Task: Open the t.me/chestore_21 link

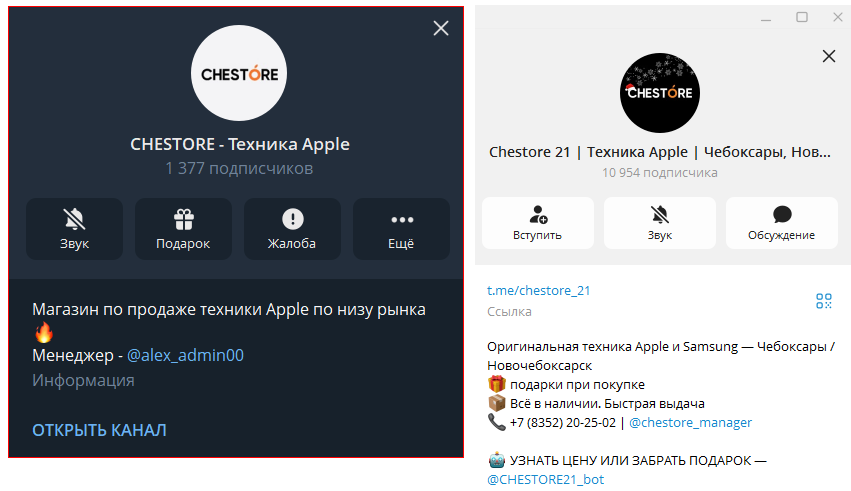Action: click(x=538, y=290)
